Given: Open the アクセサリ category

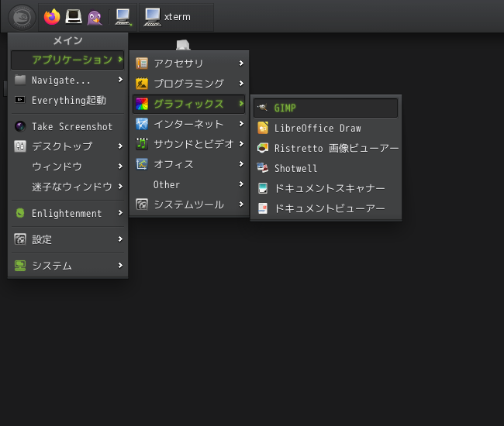Looking at the screenshot, I should pyautogui.click(x=189, y=64).
